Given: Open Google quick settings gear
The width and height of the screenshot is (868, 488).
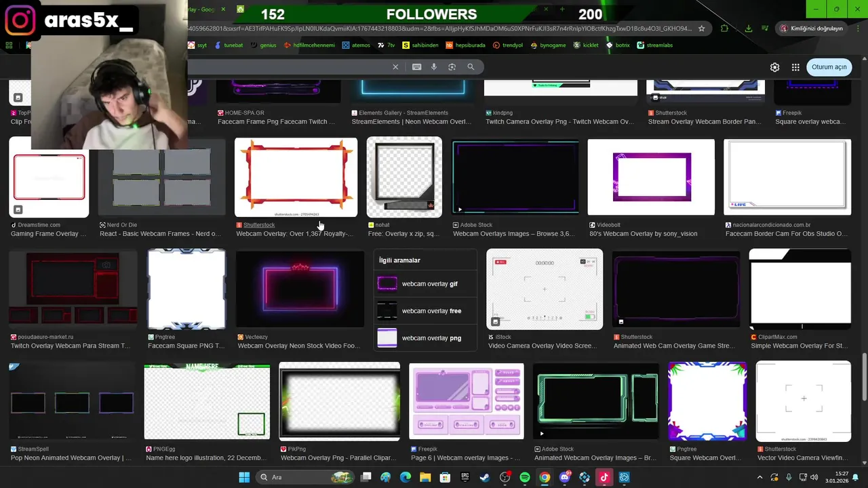Looking at the screenshot, I should pyautogui.click(x=774, y=67).
